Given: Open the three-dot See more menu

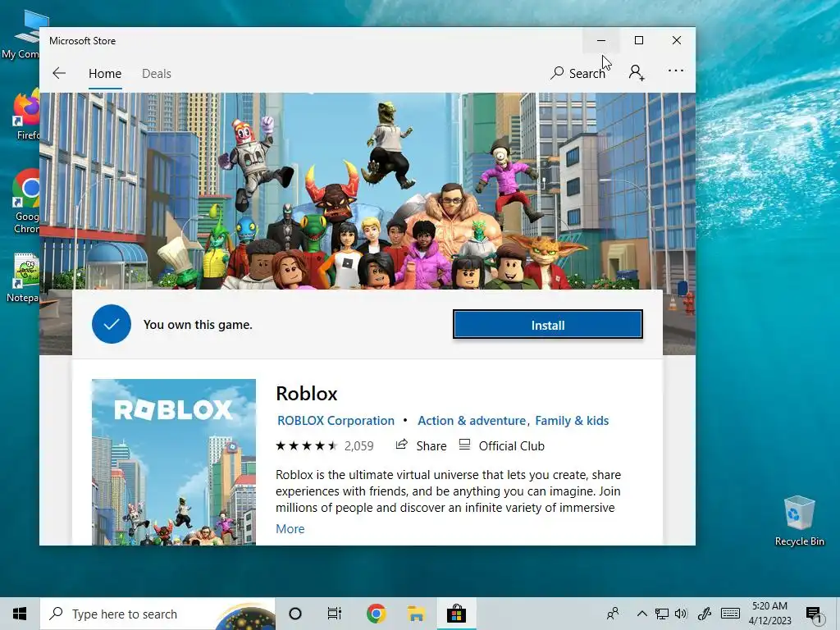Looking at the screenshot, I should tap(676, 71).
